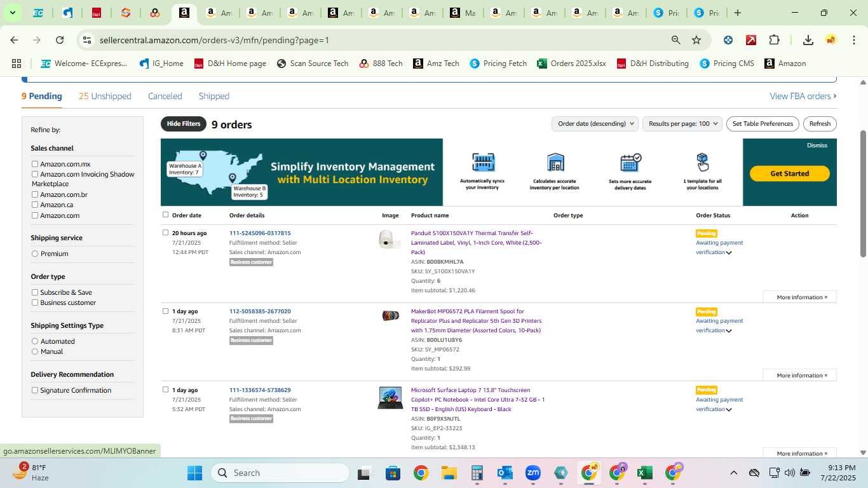Click the Refresh orders button
Viewport: 868px width, 488px height.
tap(820, 124)
